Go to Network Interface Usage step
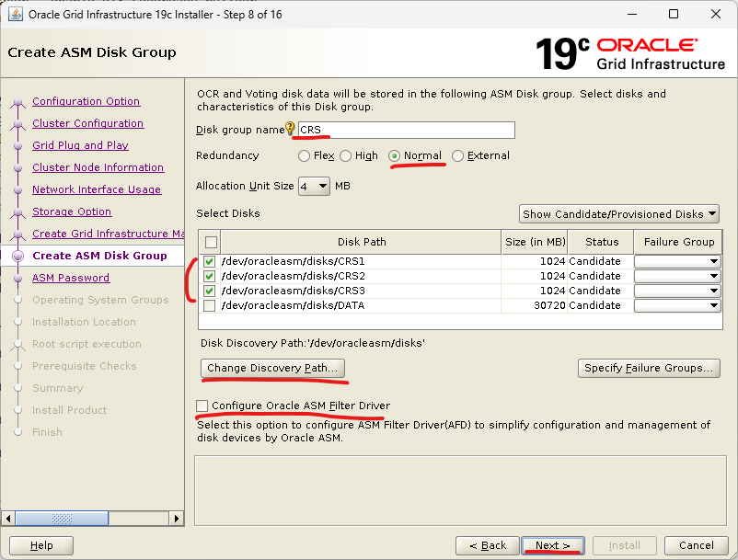The image size is (738, 560). [97, 189]
